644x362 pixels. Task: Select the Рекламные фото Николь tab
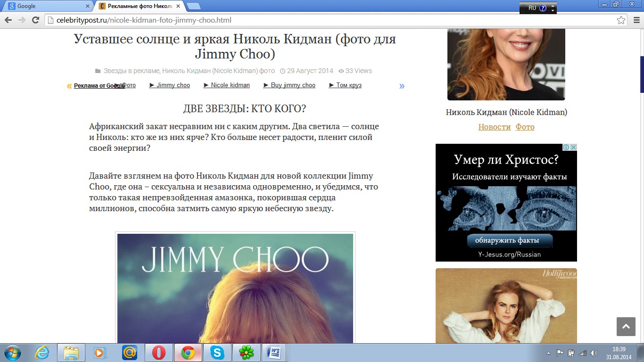[139, 6]
